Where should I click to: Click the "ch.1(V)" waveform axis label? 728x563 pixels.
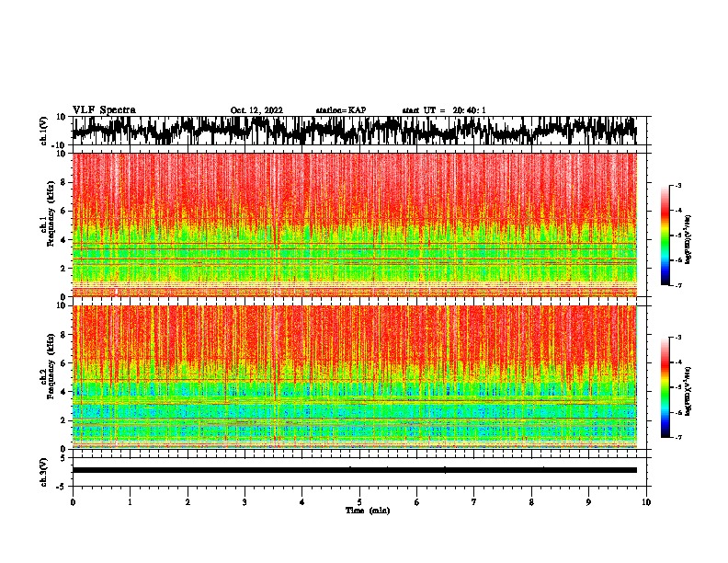(44, 131)
